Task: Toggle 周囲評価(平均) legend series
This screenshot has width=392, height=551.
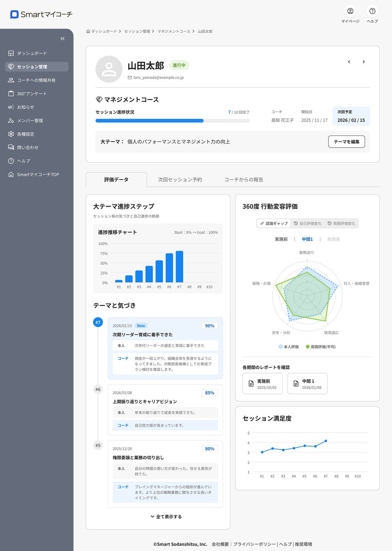Action: pyautogui.click(x=321, y=347)
